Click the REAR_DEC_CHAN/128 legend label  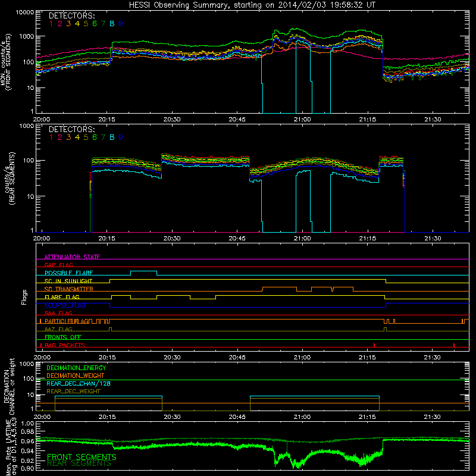click(x=79, y=383)
